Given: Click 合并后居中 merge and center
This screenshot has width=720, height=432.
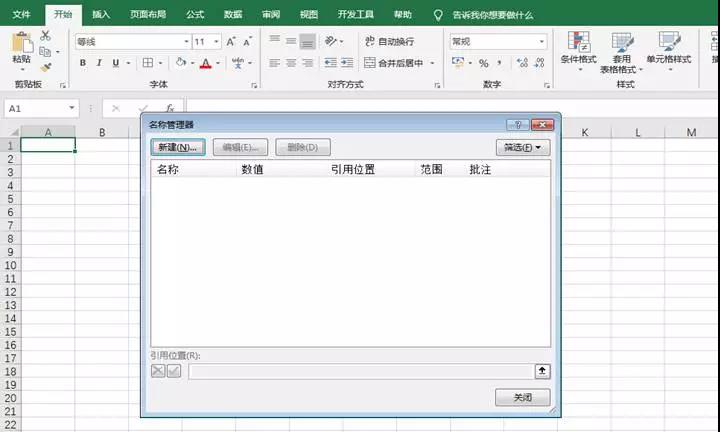Looking at the screenshot, I should click(x=394, y=62).
